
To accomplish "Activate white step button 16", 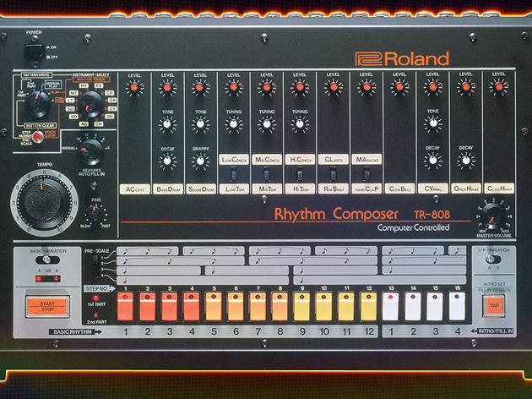I will (x=457, y=306).
